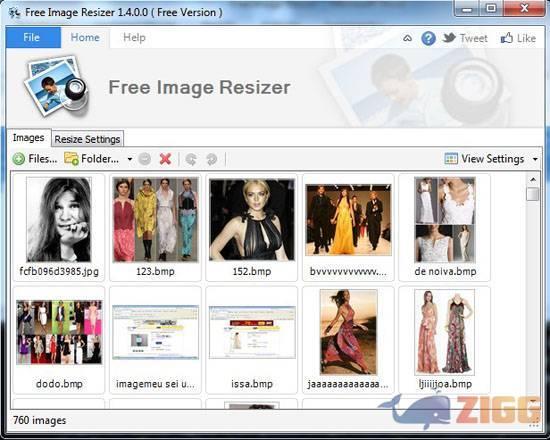Switch to the Resize Settings tab

87,139
